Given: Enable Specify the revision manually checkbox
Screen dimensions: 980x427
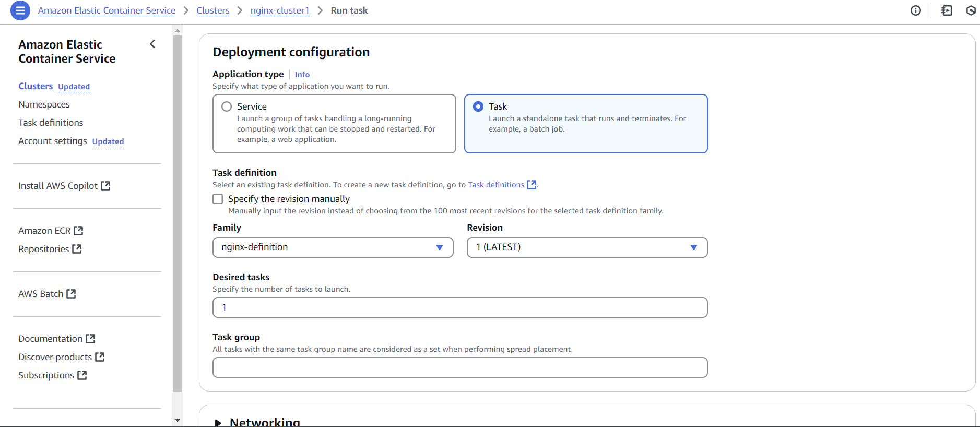Looking at the screenshot, I should 218,199.
